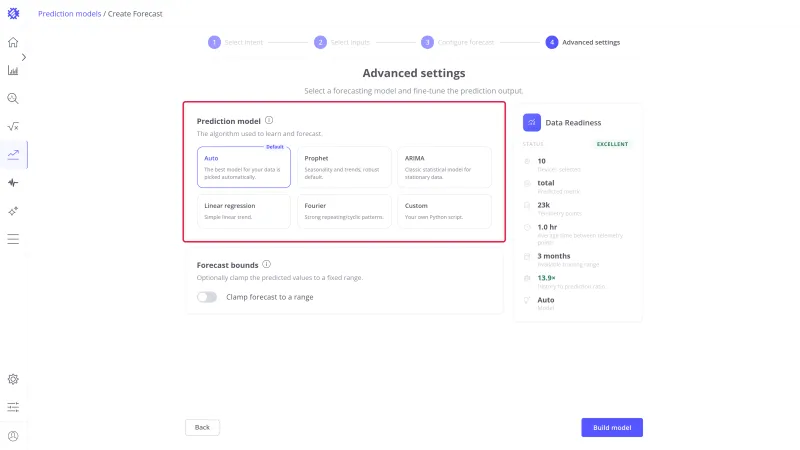Open the magnifier explore icon in sidebar
800x450 pixels.
[13, 98]
